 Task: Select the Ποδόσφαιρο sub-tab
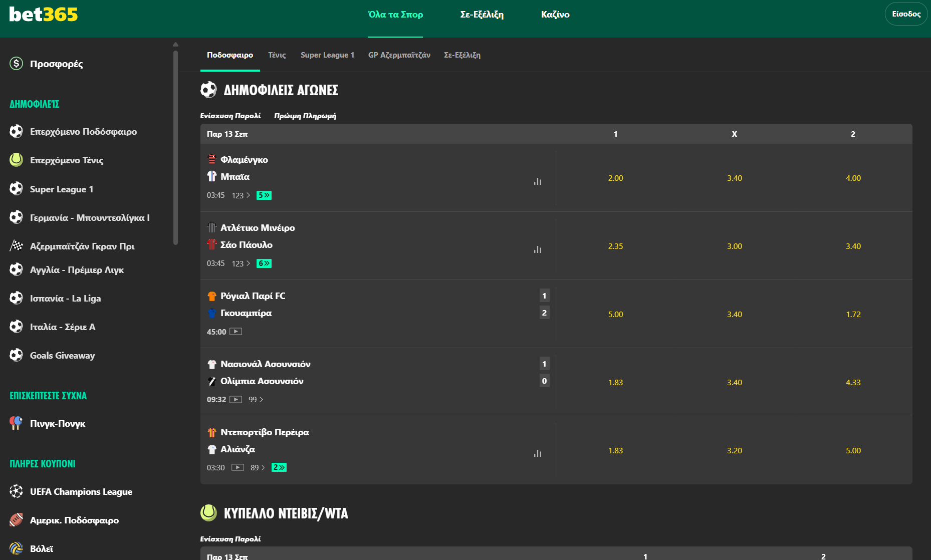(230, 55)
